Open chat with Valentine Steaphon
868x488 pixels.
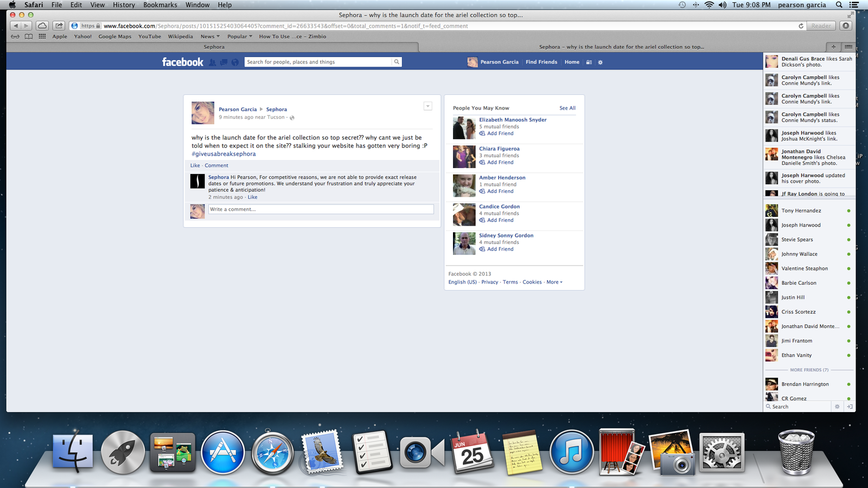coord(808,268)
